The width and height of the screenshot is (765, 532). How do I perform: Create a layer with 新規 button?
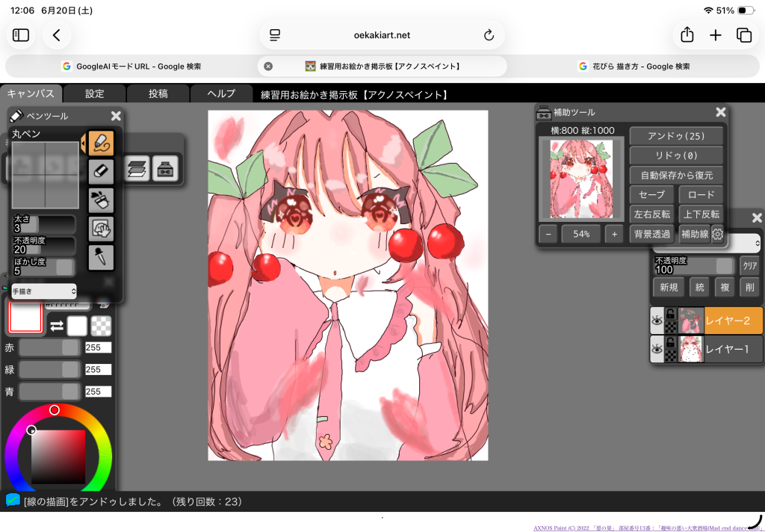coord(669,288)
